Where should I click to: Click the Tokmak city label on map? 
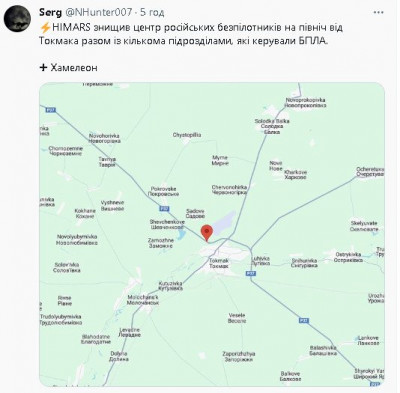(x=219, y=263)
